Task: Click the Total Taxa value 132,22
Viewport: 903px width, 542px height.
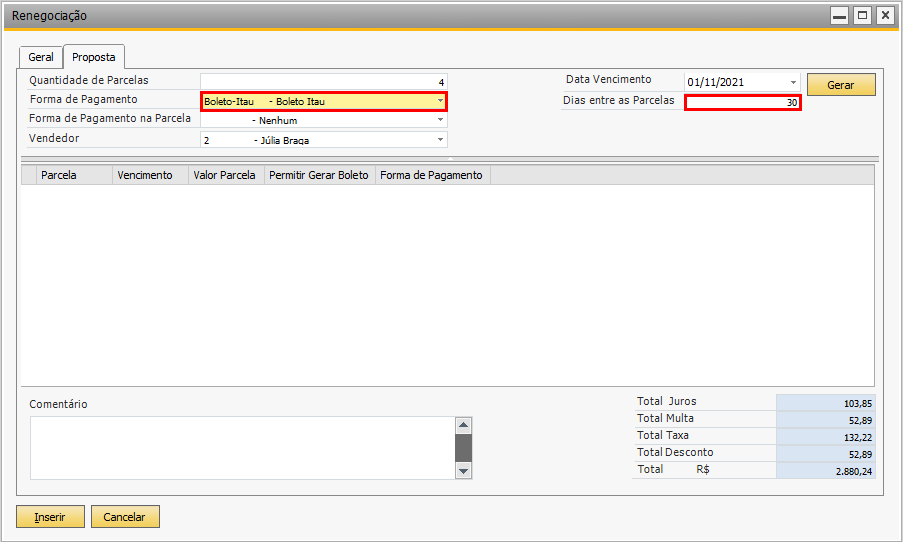Action: click(x=825, y=437)
